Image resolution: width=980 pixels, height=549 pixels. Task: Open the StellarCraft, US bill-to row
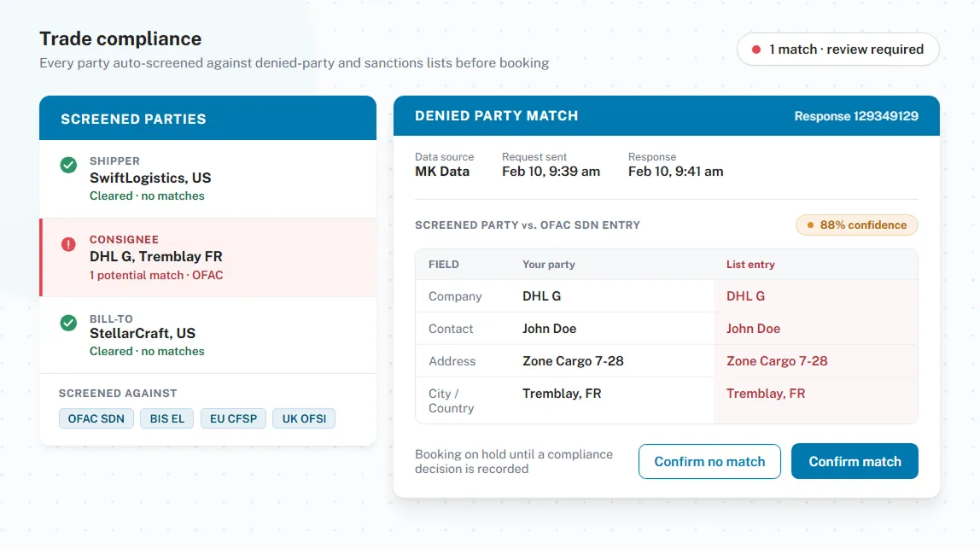pyautogui.click(x=207, y=336)
